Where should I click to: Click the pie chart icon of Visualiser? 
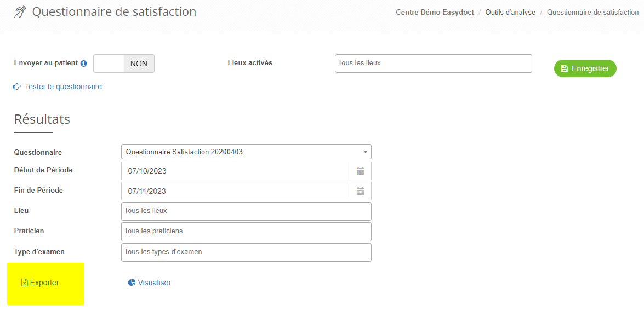[132, 283]
